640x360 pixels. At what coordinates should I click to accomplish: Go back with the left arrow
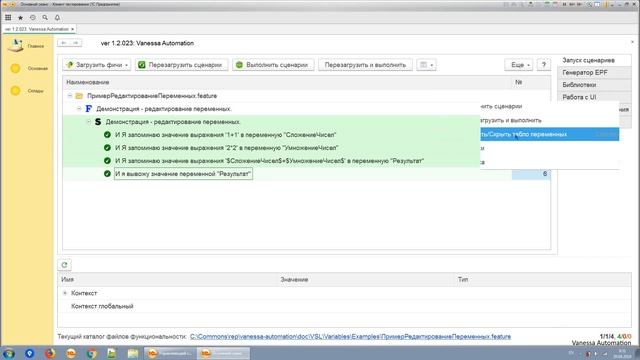click(64, 43)
